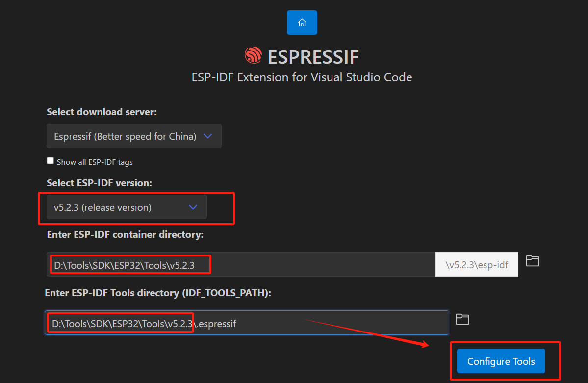Click the ESPRESSIF heading text
Image resolution: width=588 pixels, height=383 pixels.
pyautogui.click(x=313, y=57)
